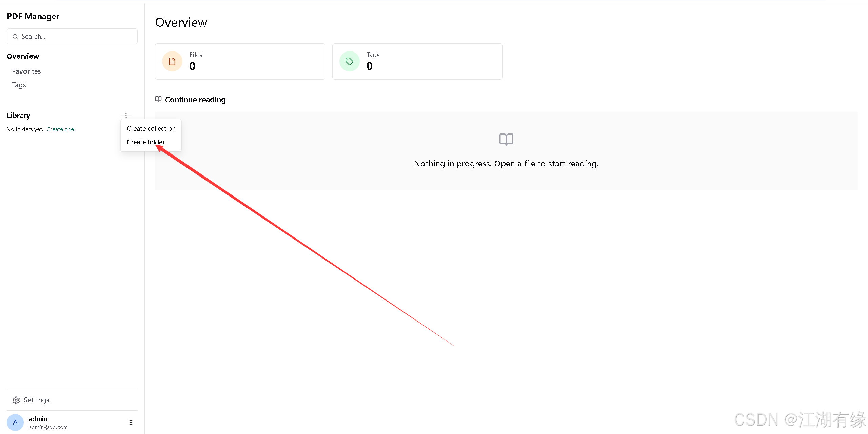Open the Library three-dot menu
The height and width of the screenshot is (434, 868).
(x=126, y=116)
